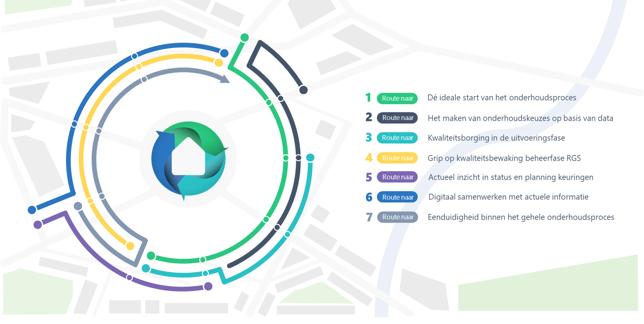Click the large teal endpoint dot on the right side
This screenshot has height=324, width=644.
pos(310,158)
